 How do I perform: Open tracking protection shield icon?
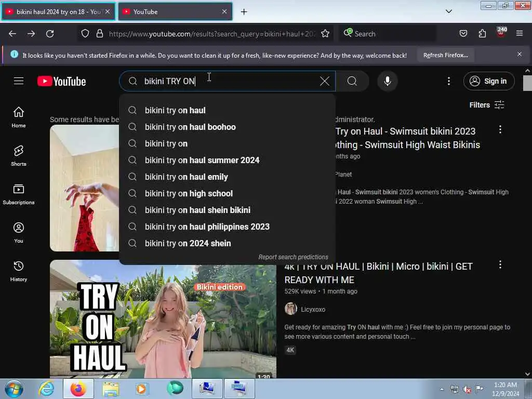tap(85, 33)
